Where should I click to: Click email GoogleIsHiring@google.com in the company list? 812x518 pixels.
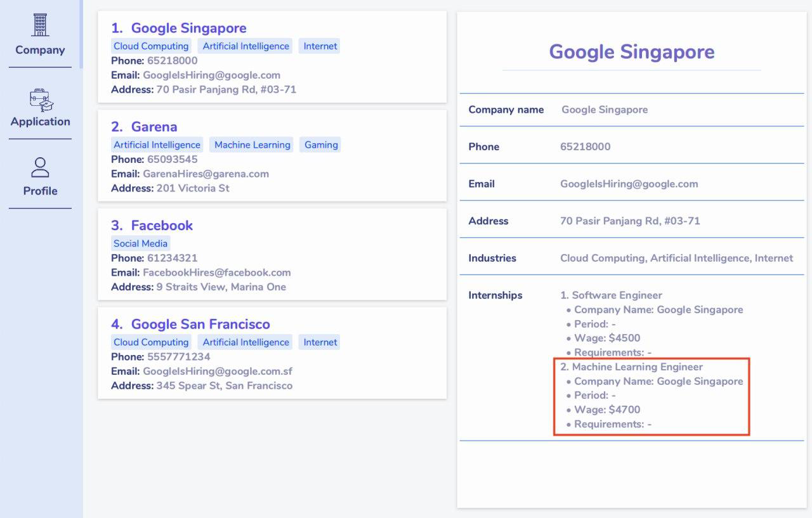(x=211, y=75)
